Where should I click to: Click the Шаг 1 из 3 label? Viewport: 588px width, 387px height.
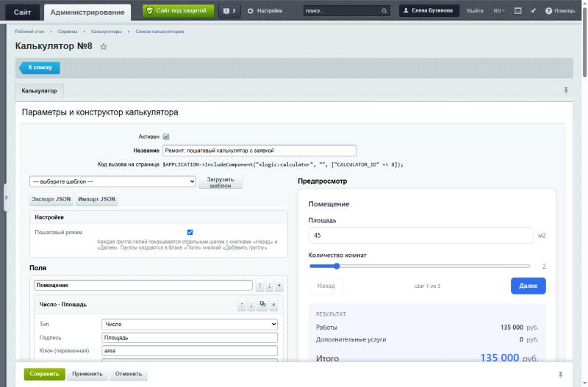tap(427, 286)
